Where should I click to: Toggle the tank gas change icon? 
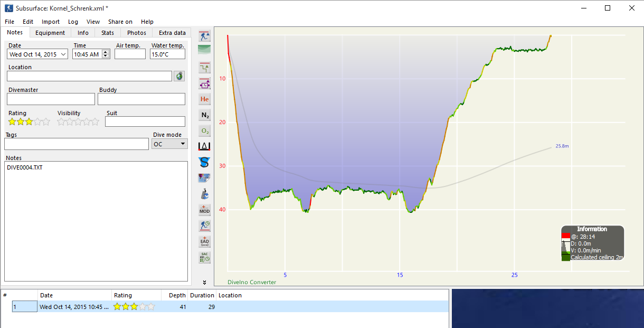[x=204, y=194]
